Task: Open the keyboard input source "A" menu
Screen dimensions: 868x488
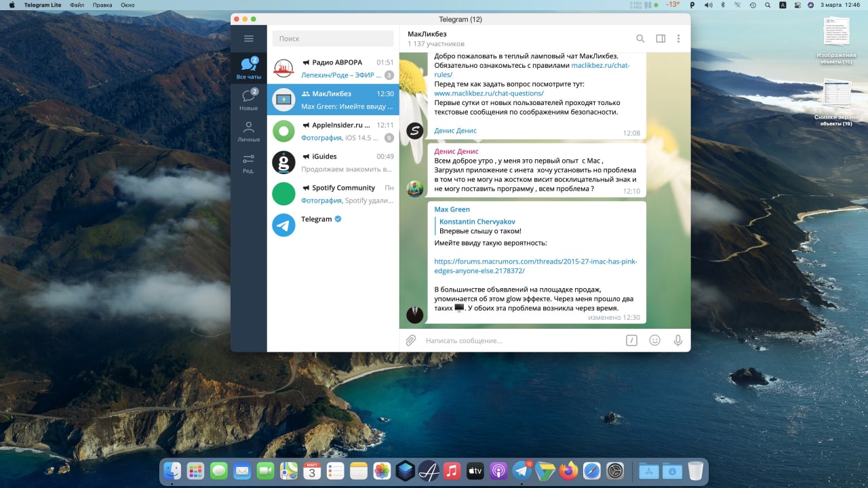Action: (x=783, y=5)
